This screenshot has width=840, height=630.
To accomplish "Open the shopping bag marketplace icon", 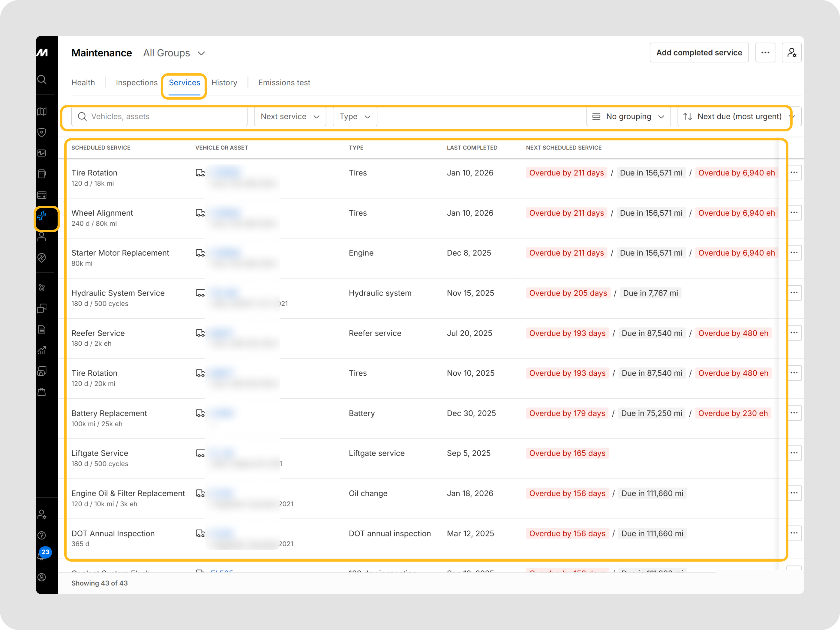I will tap(42, 392).
